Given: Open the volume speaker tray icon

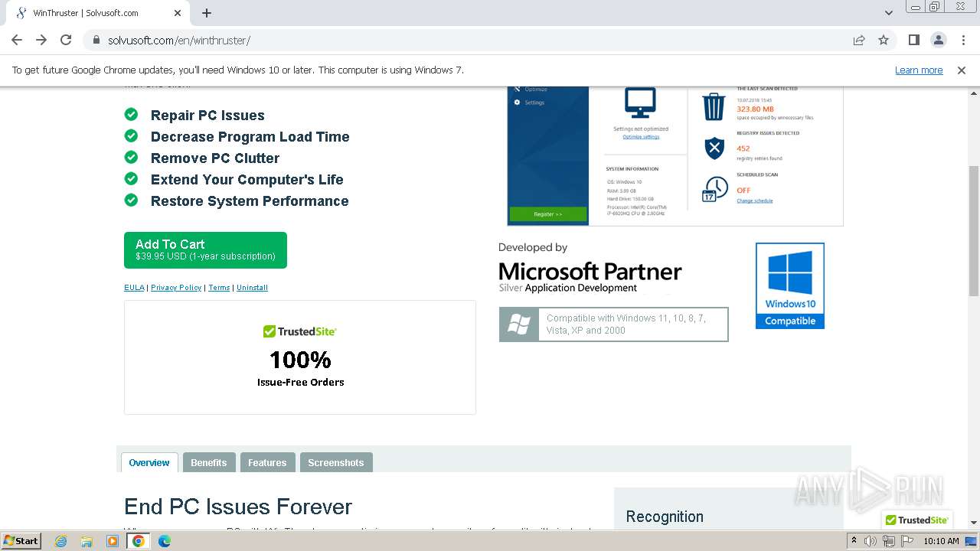Looking at the screenshot, I should pyautogui.click(x=871, y=541).
